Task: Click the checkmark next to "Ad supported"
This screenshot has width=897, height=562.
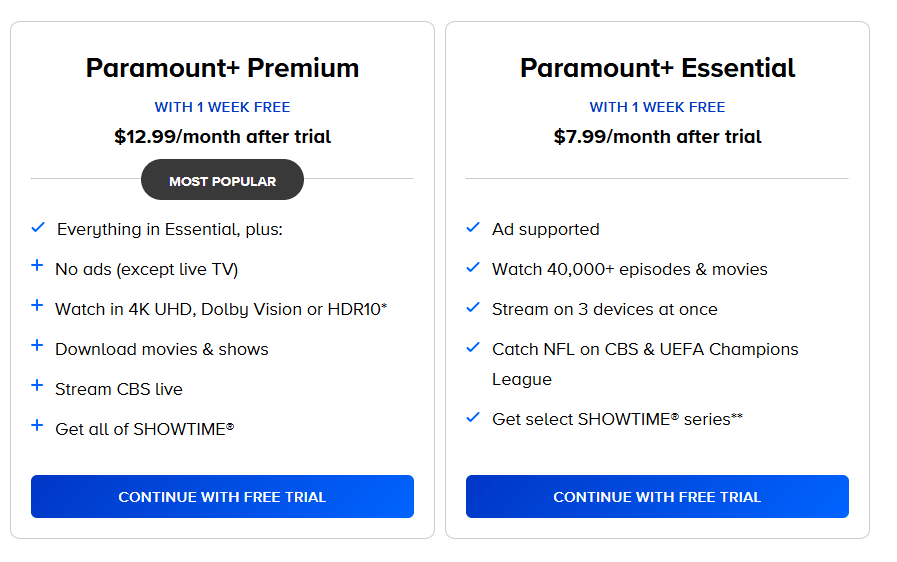Action: (x=473, y=228)
